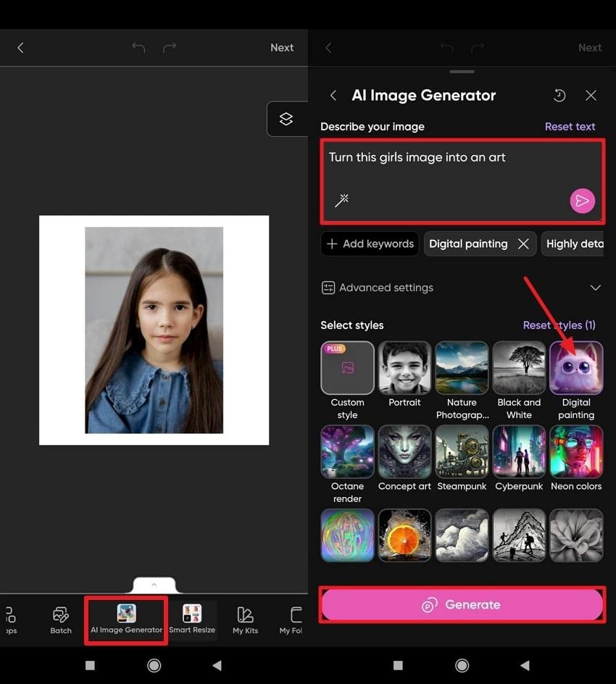Open the Batch tool
The height and width of the screenshot is (684, 616).
pos(61,620)
